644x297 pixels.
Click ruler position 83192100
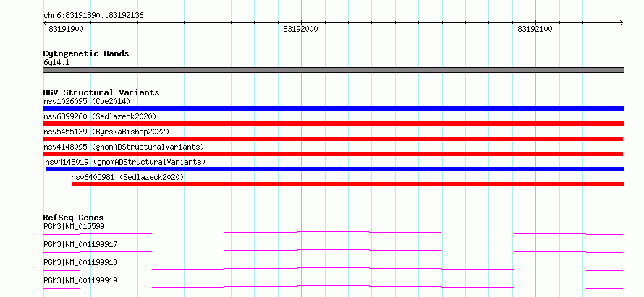point(535,29)
